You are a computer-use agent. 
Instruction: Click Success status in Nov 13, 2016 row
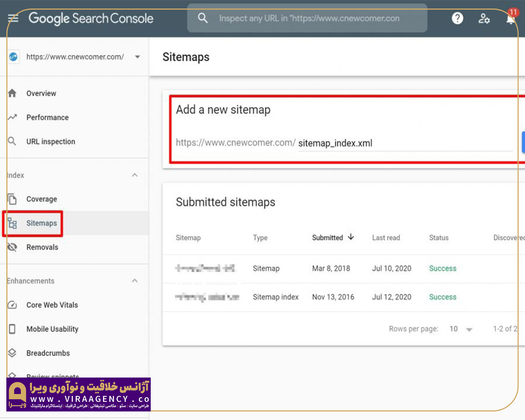(443, 297)
